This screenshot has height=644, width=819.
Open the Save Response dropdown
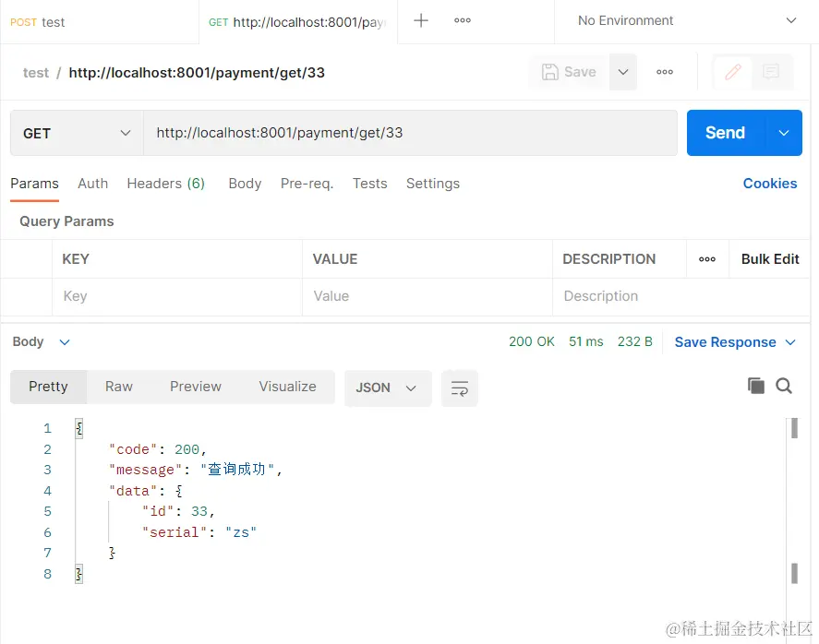coord(735,342)
